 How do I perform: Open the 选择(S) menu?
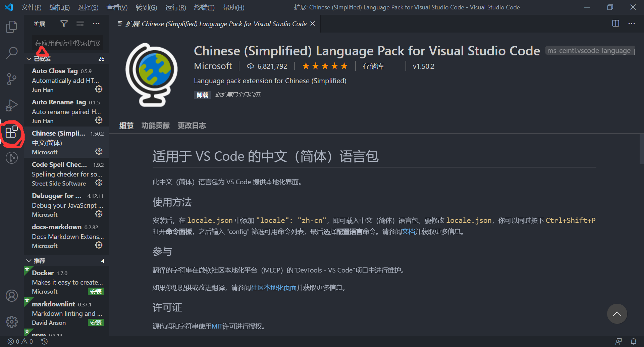click(88, 7)
